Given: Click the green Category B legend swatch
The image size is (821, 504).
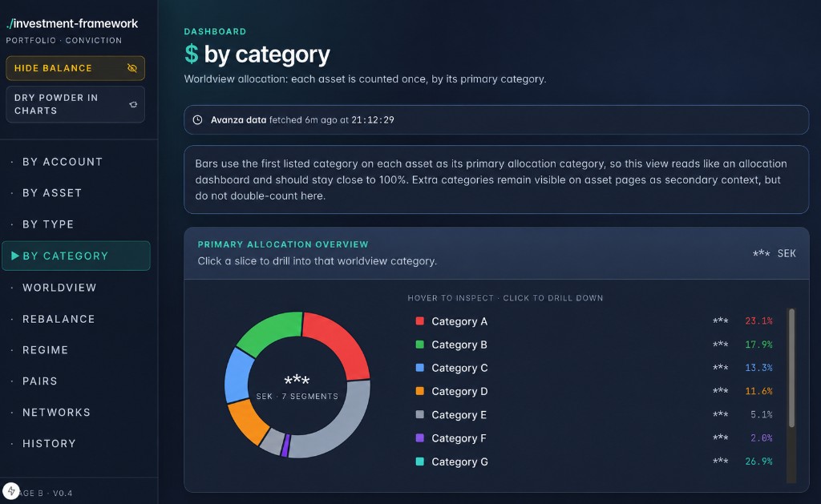Looking at the screenshot, I should tap(419, 345).
